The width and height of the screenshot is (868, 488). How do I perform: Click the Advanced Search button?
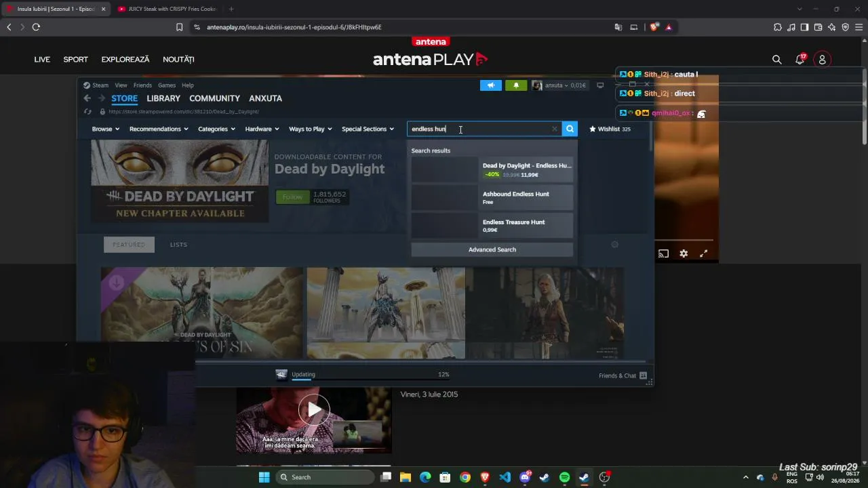492,249
